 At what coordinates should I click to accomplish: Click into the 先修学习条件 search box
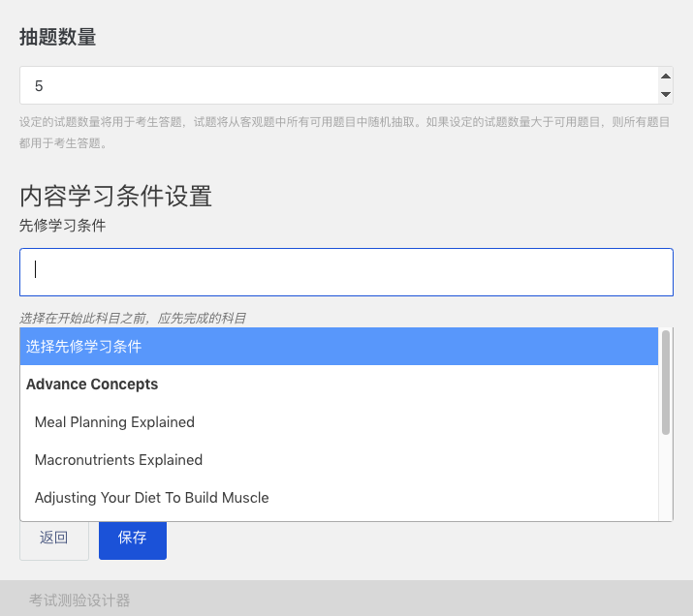click(346, 272)
